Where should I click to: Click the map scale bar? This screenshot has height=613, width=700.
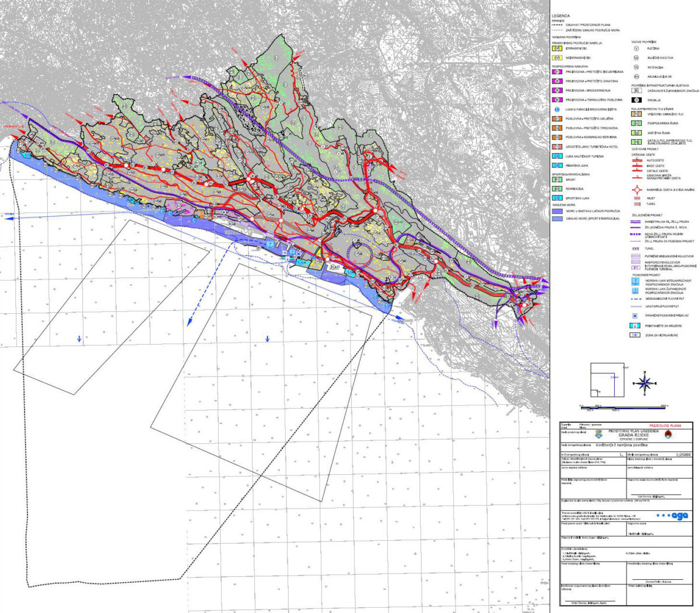(623, 407)
